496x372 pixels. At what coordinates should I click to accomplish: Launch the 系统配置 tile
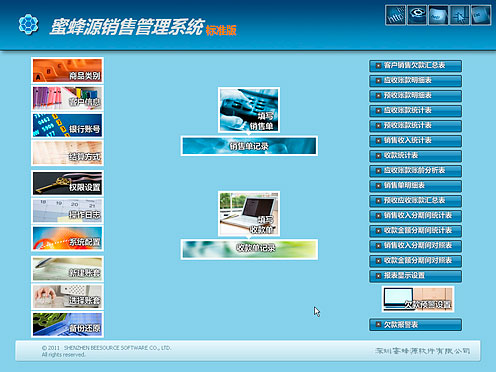[x=67, y=238]
